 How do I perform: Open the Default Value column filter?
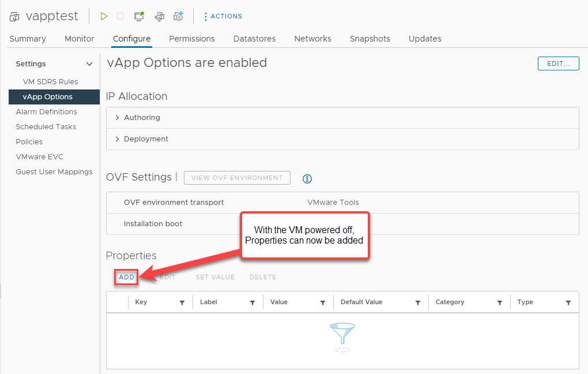(418, 302)
